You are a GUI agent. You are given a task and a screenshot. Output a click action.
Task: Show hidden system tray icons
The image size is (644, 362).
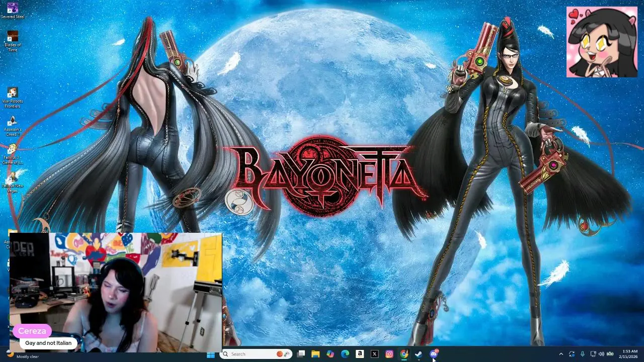coord(561,354)
